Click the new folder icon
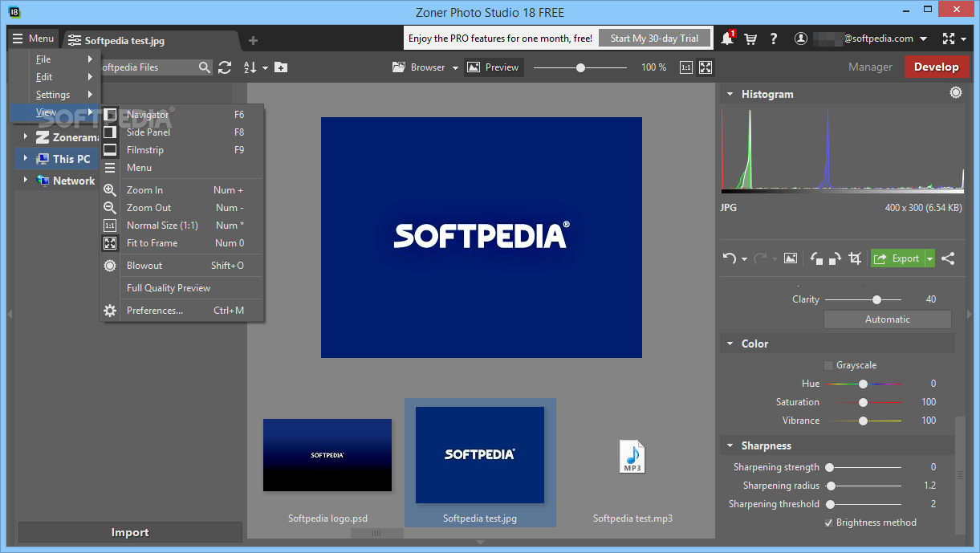This screenshot has width=980, height=553. click(281, 67)
